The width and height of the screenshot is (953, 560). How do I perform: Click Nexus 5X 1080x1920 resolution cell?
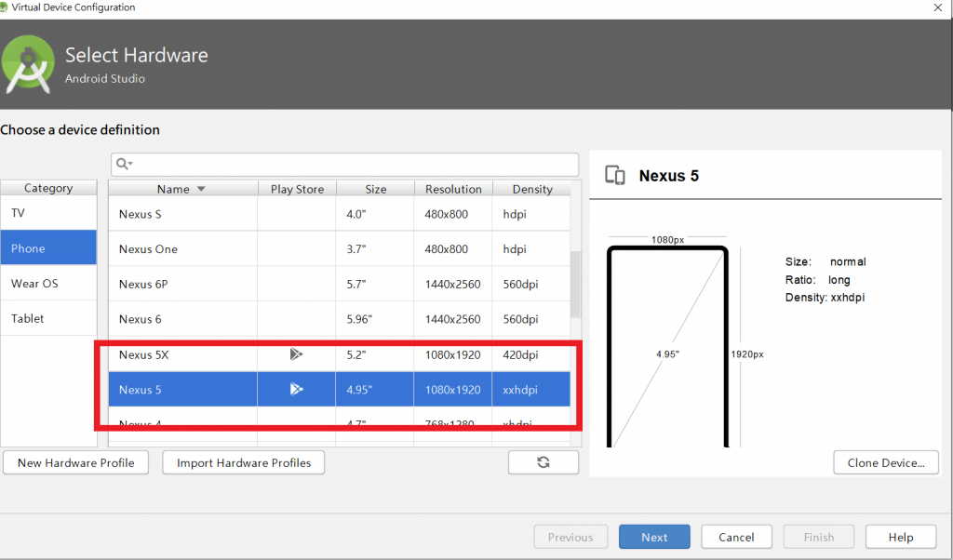coord(453,354)
